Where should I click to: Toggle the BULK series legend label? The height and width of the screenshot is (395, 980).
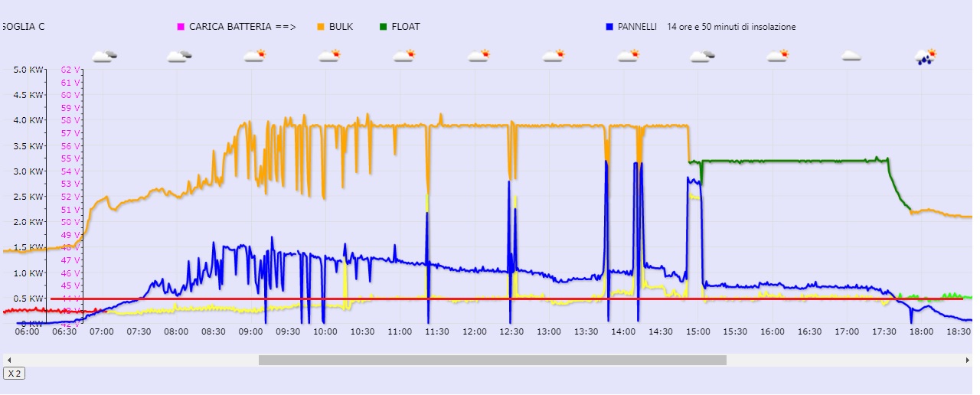coord(341,27)
